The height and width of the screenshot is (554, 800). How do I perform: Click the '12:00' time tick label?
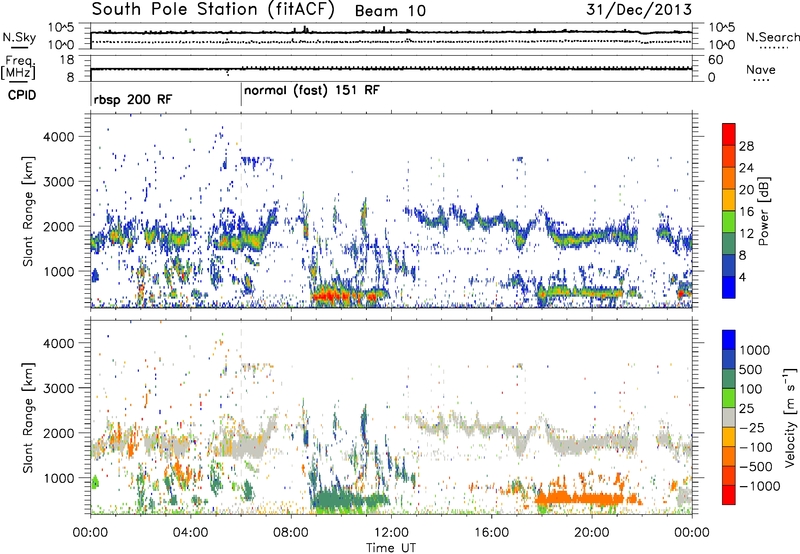391,533
